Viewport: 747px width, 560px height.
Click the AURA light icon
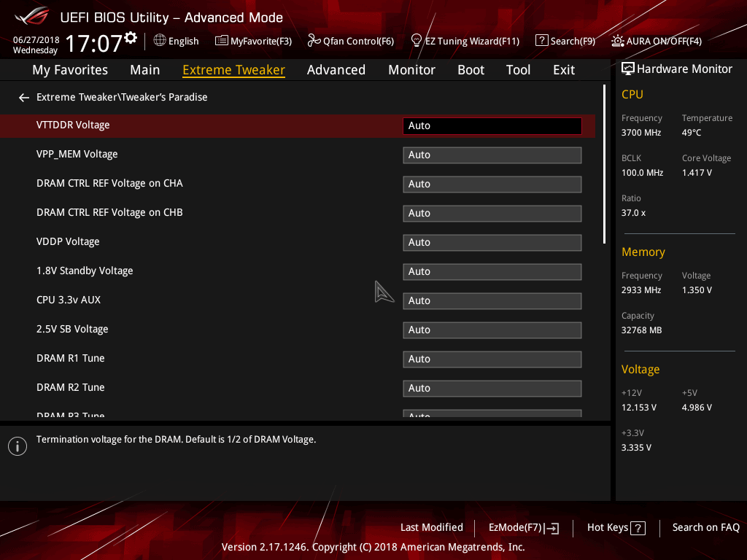pyautogui.click(x=617, y=41)
